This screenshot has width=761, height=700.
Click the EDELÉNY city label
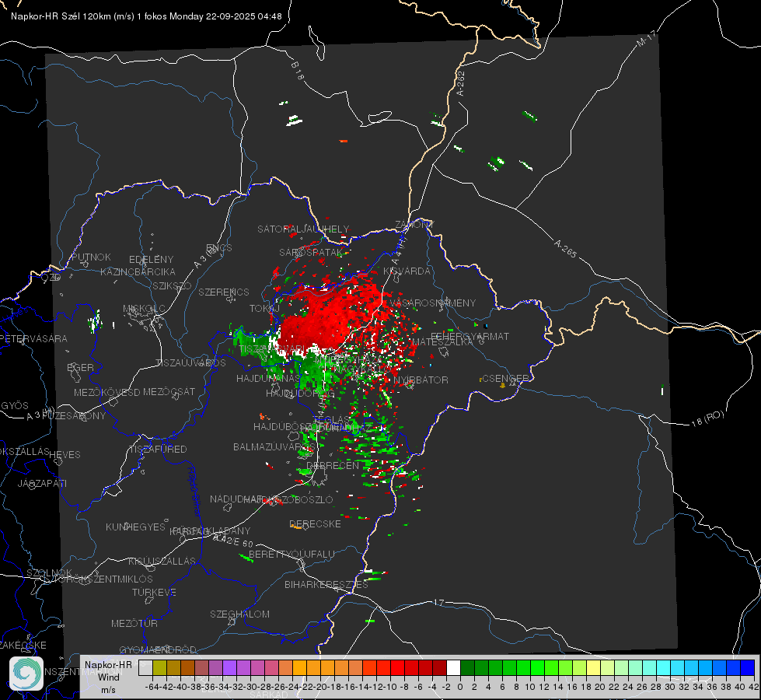[151, 260]
